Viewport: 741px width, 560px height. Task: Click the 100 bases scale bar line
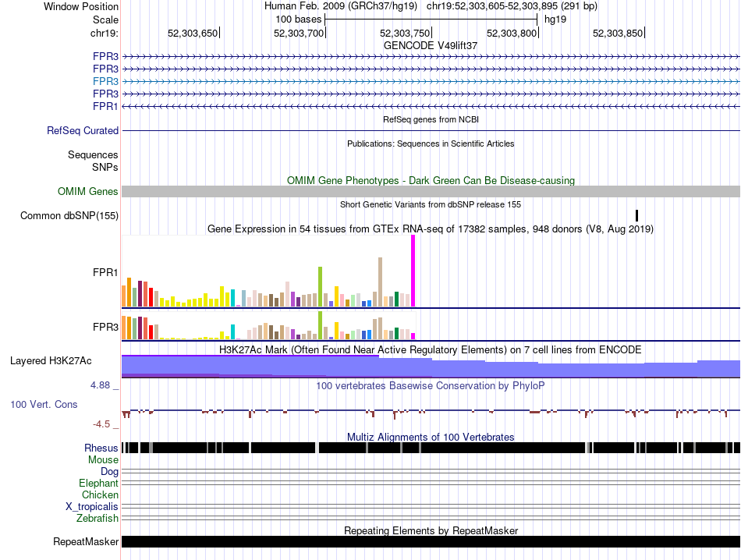tap(431, 19)
